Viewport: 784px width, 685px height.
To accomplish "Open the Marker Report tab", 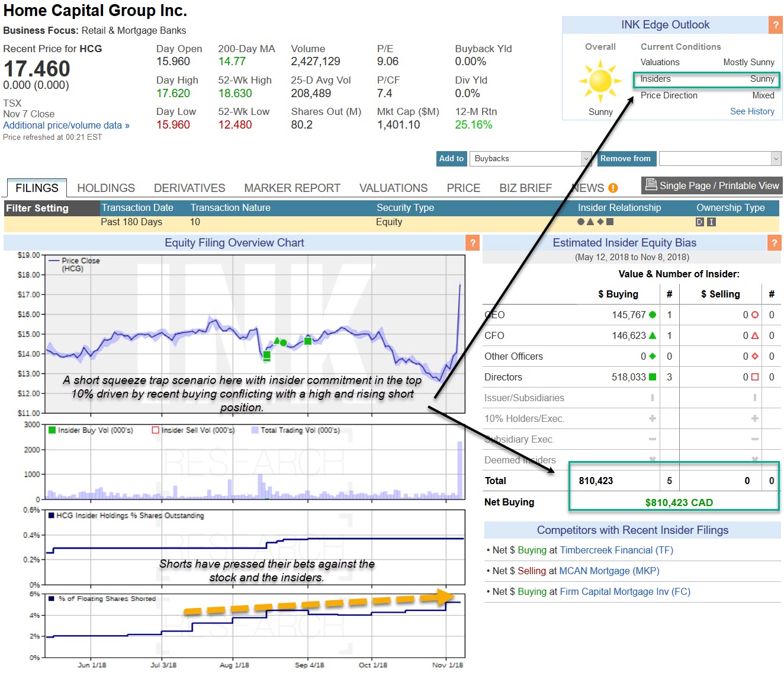I will (x=292, y=188).
